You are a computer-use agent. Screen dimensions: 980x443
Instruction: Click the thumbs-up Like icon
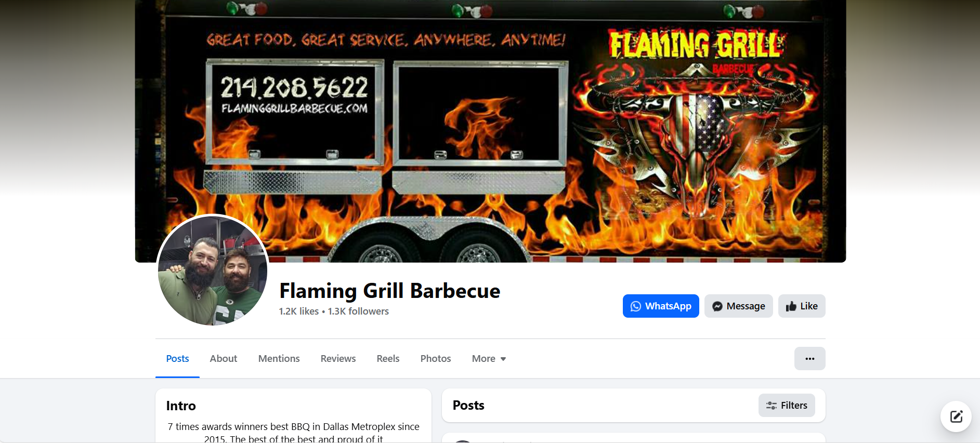[x=791, y=306]
